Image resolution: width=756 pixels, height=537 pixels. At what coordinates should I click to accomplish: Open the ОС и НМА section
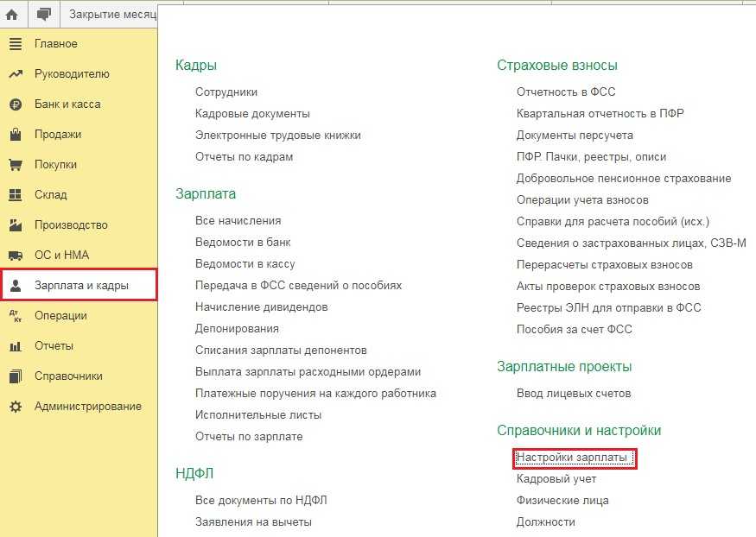click(x=61, y=256)
